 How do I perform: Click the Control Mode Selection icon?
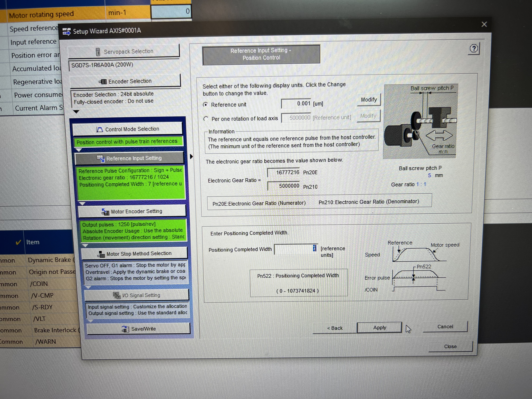(x=100, y=129)
